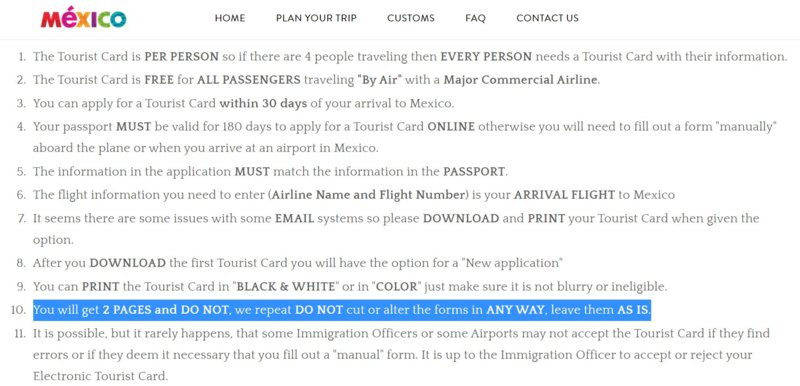This screenshot has height=386, width=800.
Task: Click the highlighted '2 PAGES and DO NOT' sentence
Action: pyautogui.click(x=342, y=310)
